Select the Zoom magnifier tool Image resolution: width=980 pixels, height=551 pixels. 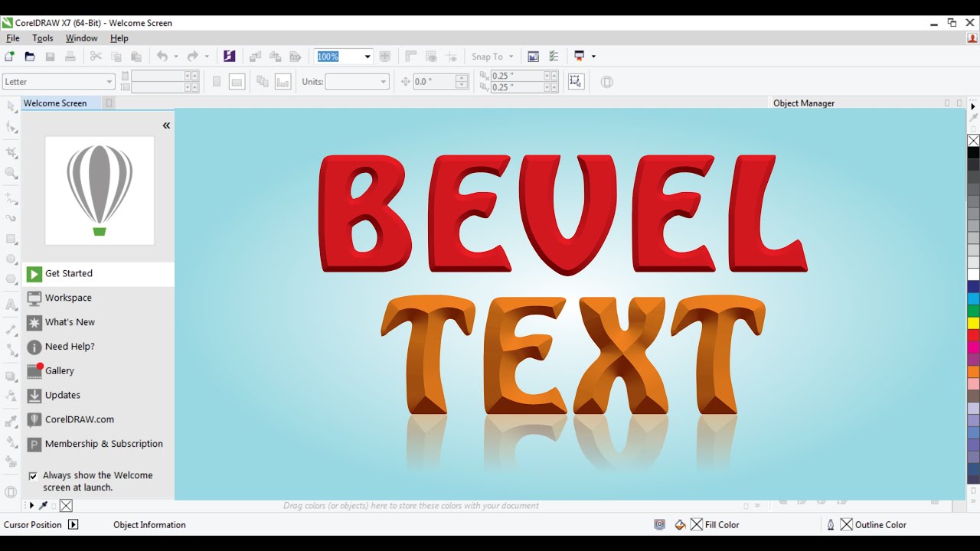pos(11,173)
